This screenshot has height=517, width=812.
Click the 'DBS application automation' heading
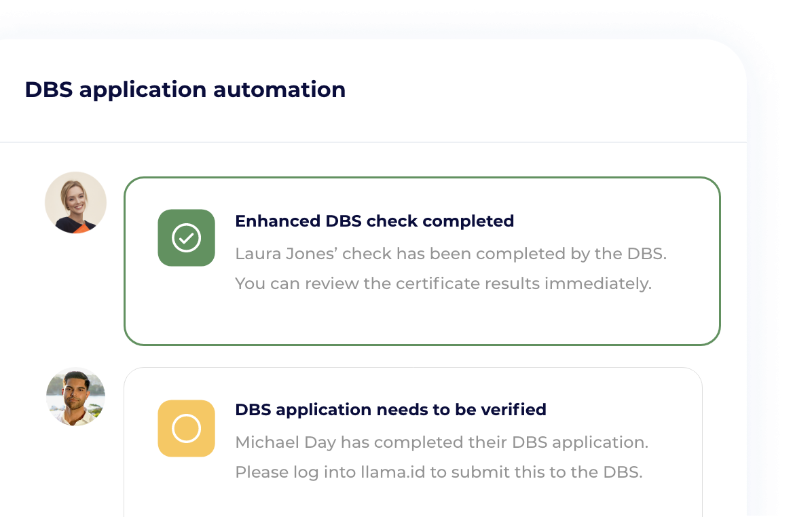tap(185, 90)
